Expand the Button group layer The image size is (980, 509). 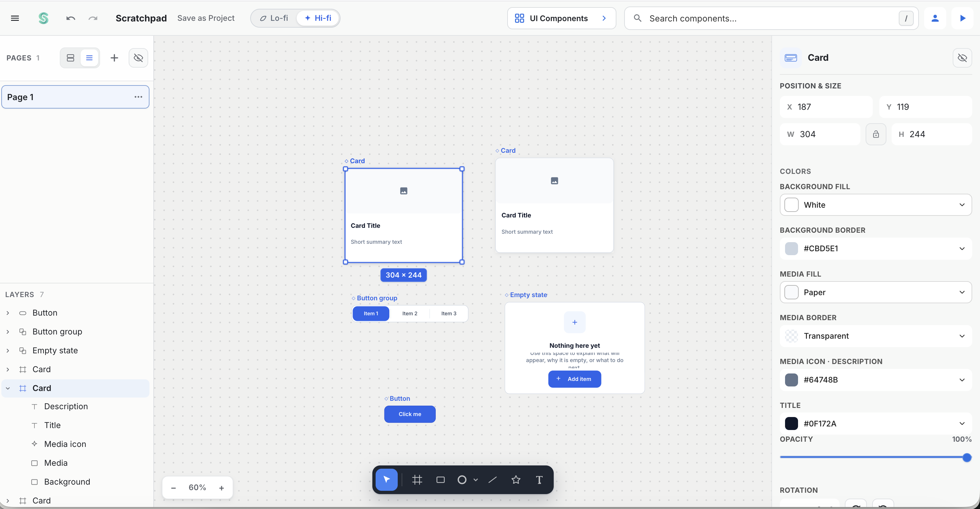click(7, 332)
